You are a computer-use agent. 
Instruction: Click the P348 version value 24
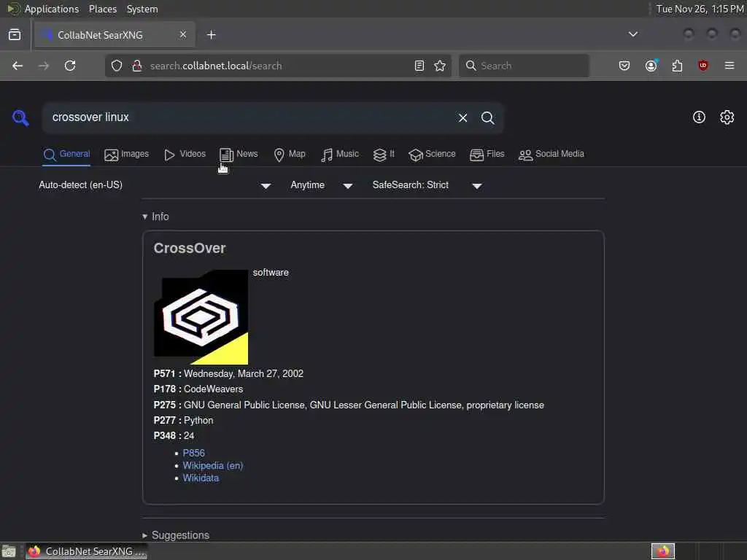click(x=189, y=436)
